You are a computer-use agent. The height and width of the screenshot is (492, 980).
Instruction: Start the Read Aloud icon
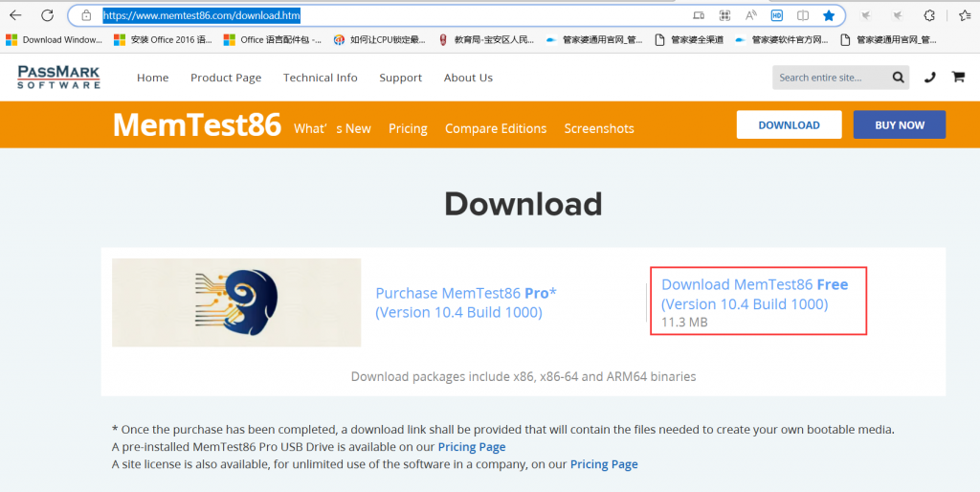pyautogui.click(x=750, y=15)
